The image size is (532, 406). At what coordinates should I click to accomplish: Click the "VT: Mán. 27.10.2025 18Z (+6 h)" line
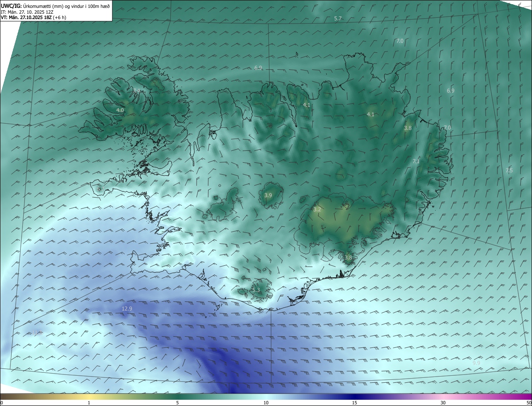33,17
